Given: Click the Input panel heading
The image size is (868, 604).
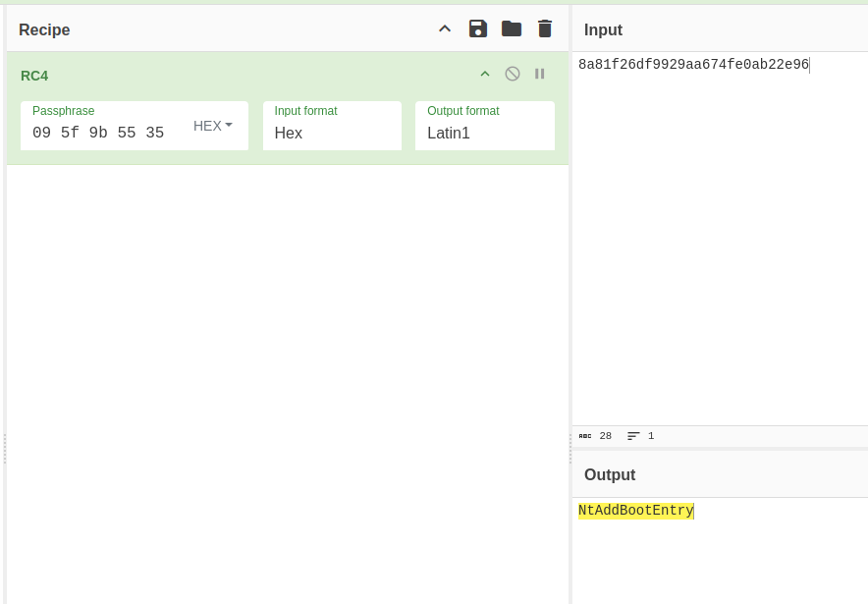Looking at the screenshot, I should (604, 29).
